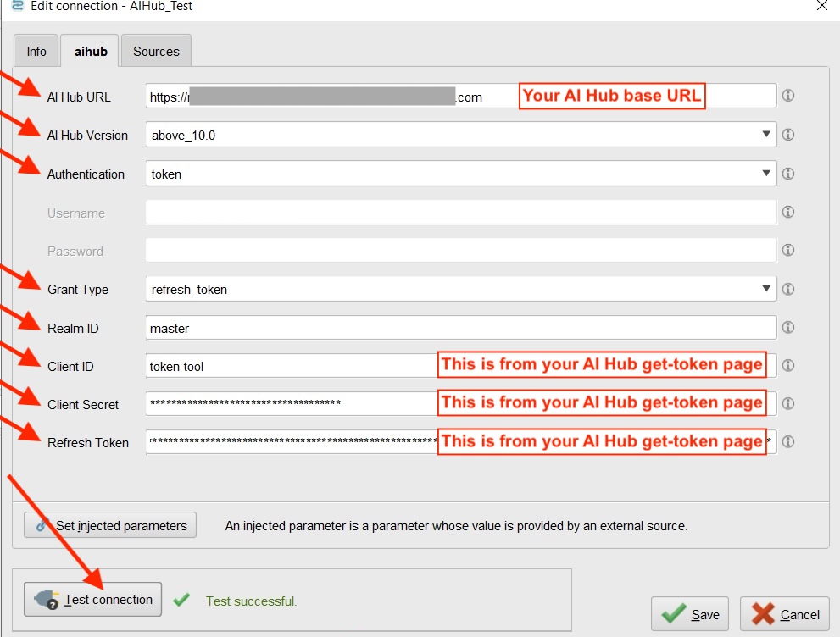Viewport: 840px width, 637px height.
Task: Run Test connection
Action: pyautogui.click(x=92, y=599)
